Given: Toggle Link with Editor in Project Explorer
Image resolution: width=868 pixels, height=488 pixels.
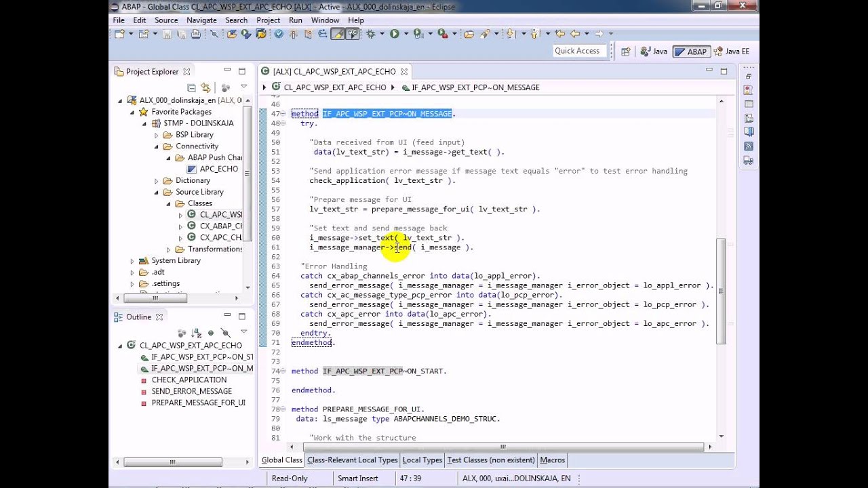Looking at the screenshot, I should (205, 88).
